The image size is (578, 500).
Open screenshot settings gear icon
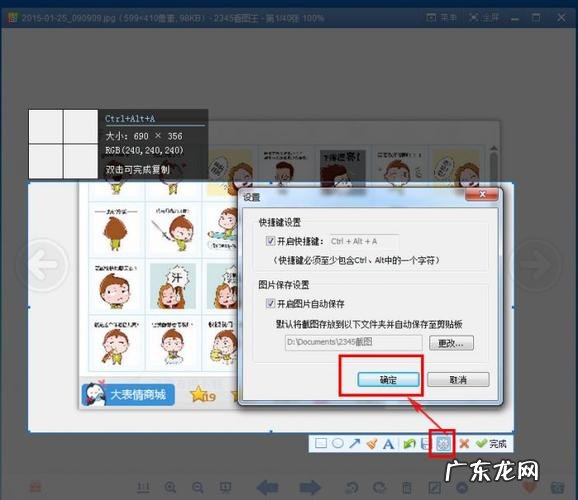pos(442,444)
